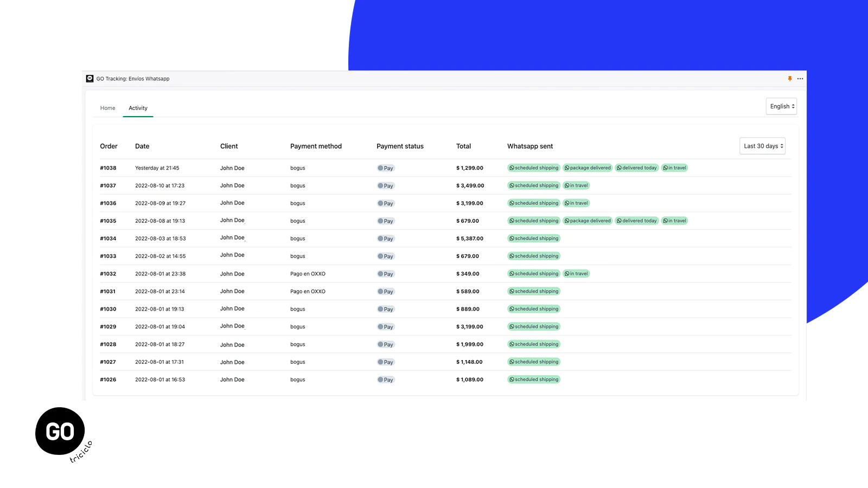
Task: Click the Pay status badge for order #1034
Action: (x=386, y=239)
